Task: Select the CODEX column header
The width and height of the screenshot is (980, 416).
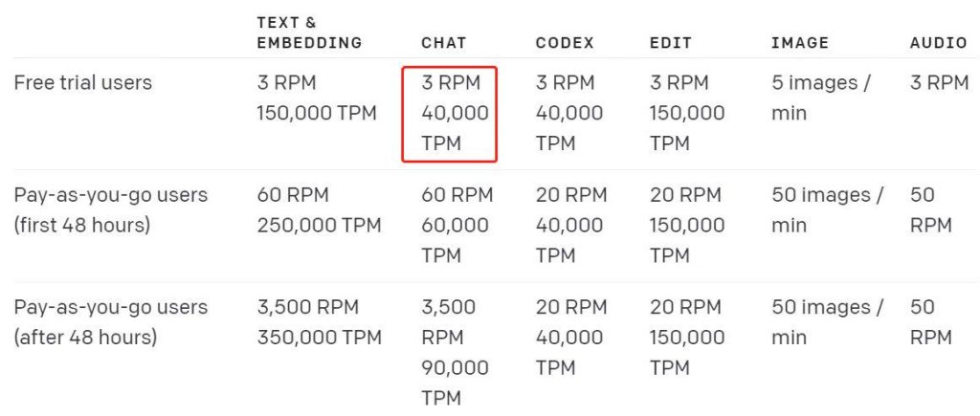Action: click(565, 43)
